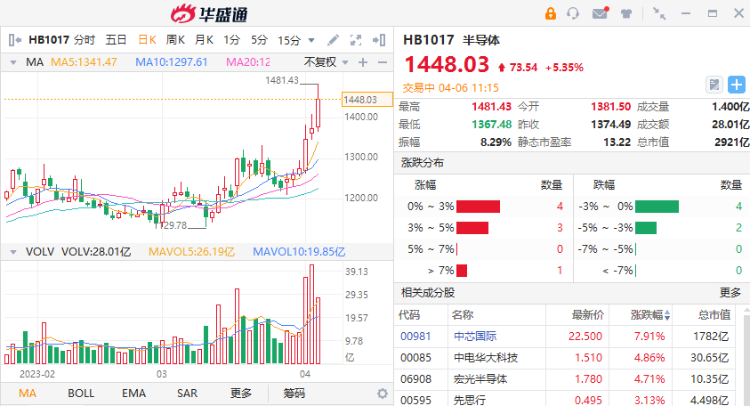Click 更多 link in 相关成分股
The width and height of the screenshot is (750, 406).
click(x=730, y=292)
